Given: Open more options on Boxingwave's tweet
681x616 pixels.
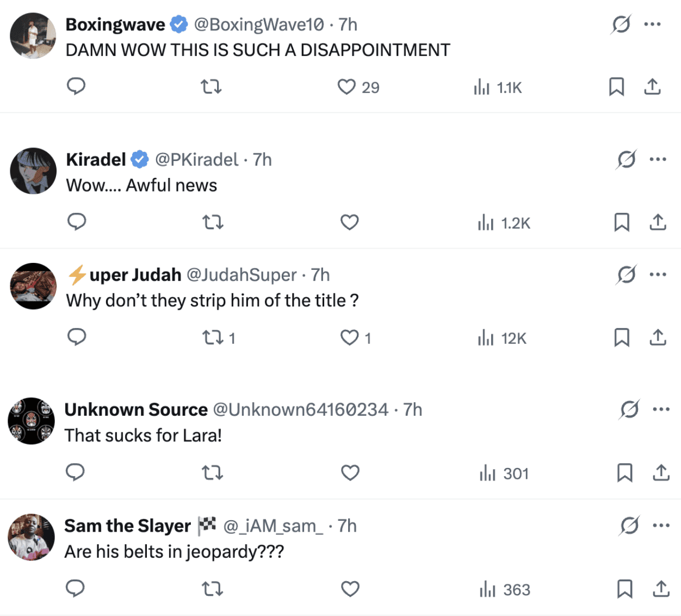Looking at the screenshot, I should pyautogui.click(x=652, y=24).
